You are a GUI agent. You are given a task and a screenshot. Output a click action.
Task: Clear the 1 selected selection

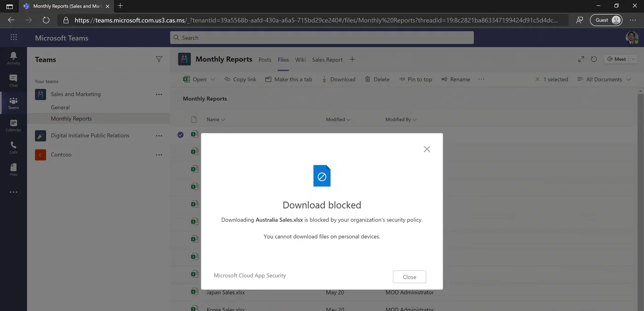click(x=537, y=80)
